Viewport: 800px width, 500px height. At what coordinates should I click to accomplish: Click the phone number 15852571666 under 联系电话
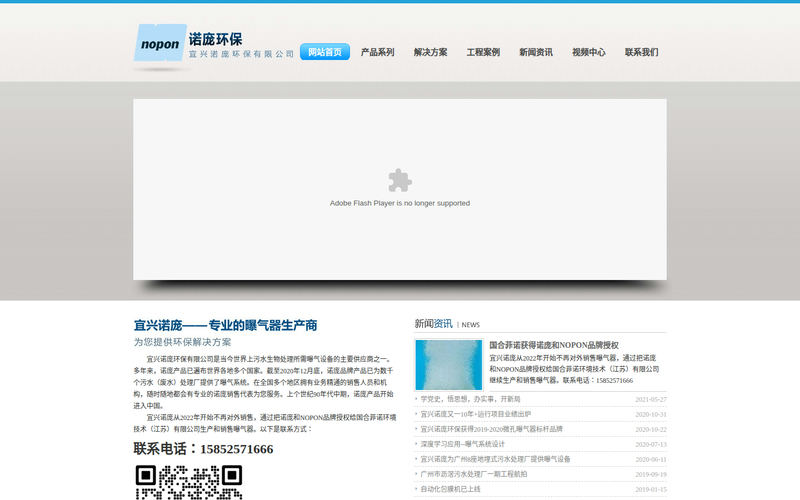(x=237, y=449)
